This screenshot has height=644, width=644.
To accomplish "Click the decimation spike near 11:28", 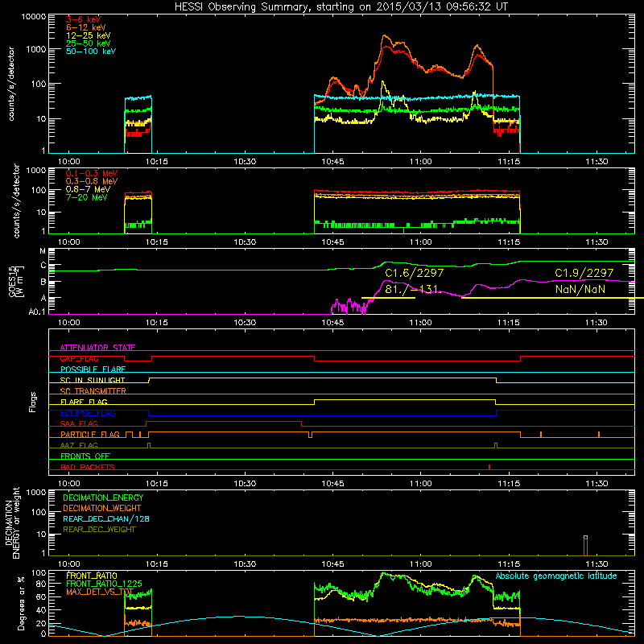I will point(586,546).
